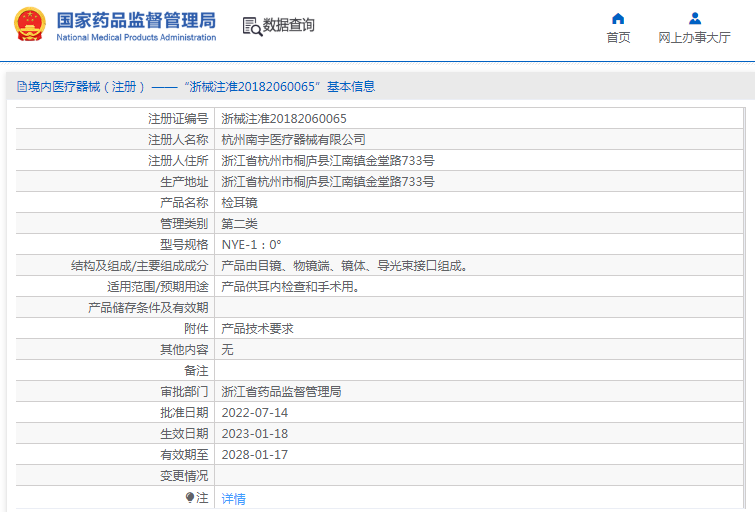
Task: Click the model specification value NYE-1：0°
Action: (x=251, y=245)
